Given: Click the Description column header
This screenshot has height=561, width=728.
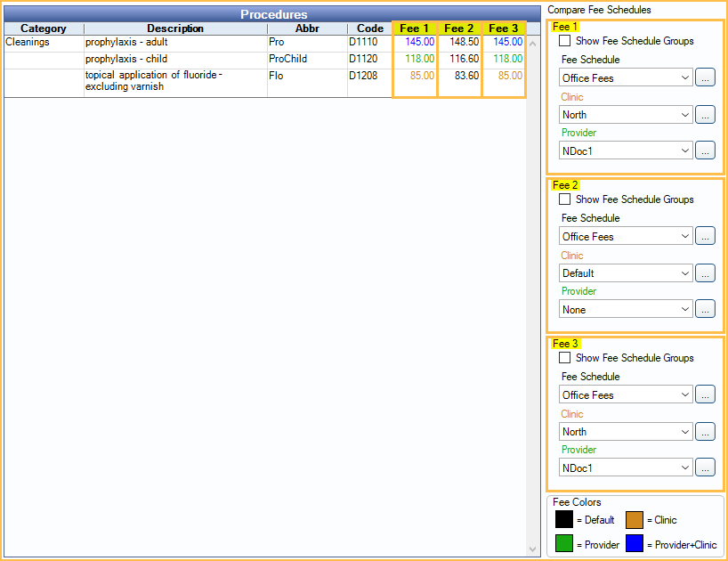Looking at the screenshot, I should [175, 28].
